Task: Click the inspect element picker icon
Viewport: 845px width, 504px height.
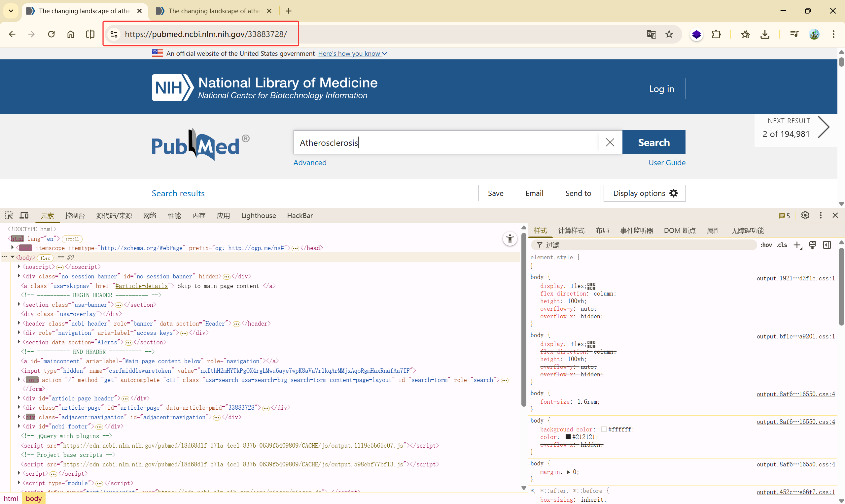Action: click(9, 215)
